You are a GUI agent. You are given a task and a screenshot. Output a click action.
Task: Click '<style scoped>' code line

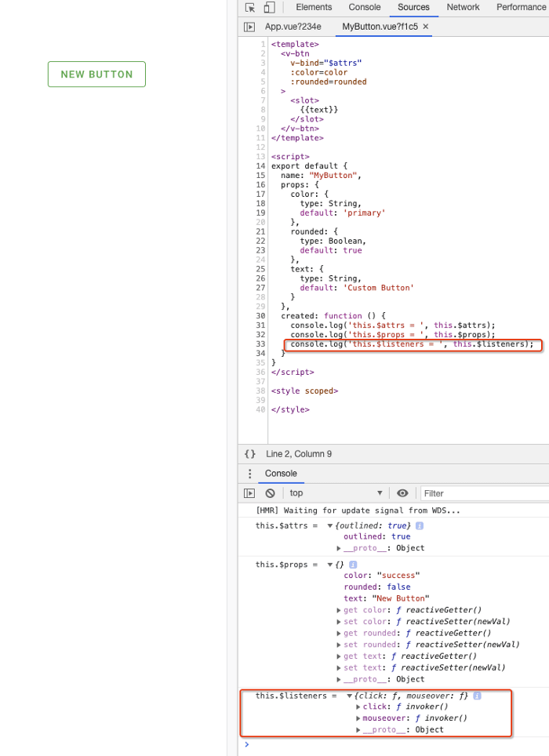click(x=304, y=391)
